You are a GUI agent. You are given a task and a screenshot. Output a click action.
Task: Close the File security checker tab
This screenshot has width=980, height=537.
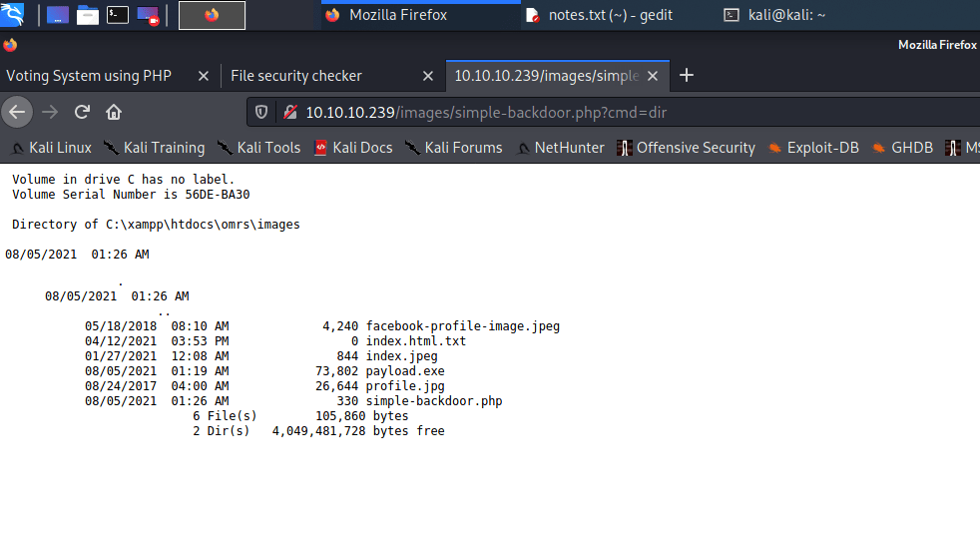[428, 76]
